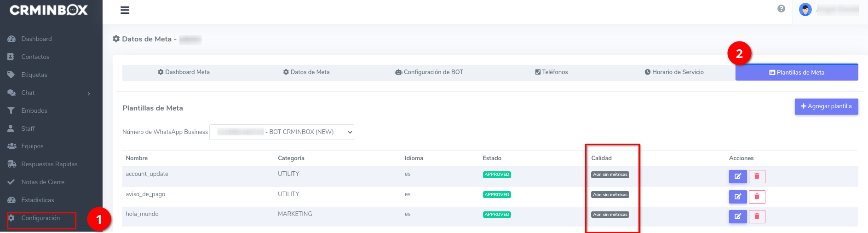Viewport: 868px width, 233px height.
Task: Delete the account_update template
Action: [757, 176]
